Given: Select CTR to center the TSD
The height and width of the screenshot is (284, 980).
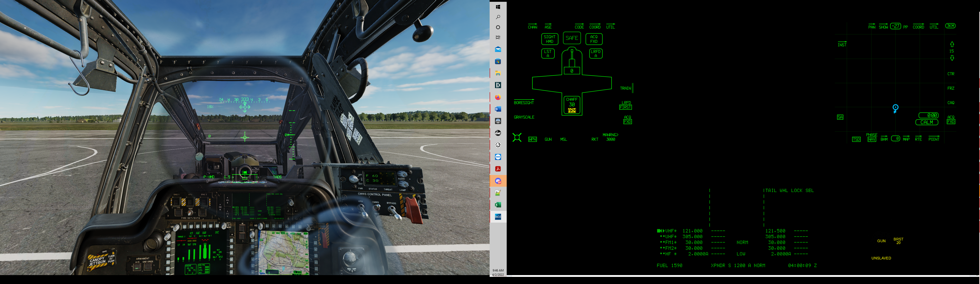Looking at the screenshot, I should [951, 74].
